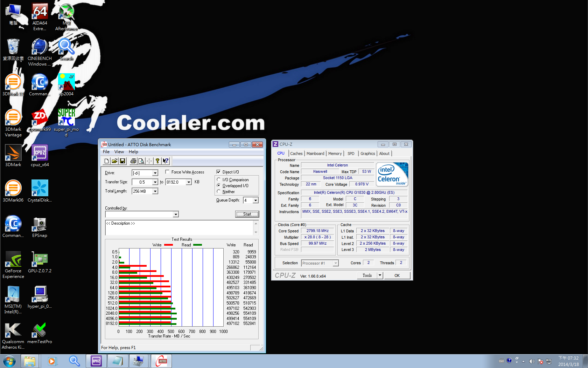The width and height of the screenshot is (588, 368).
Task: Open the sp2004 desktop icon
Action: coord(66,85)
